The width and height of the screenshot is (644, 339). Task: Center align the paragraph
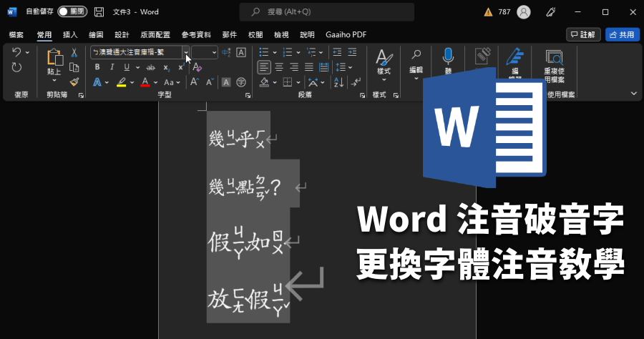[x=279, y=67]
